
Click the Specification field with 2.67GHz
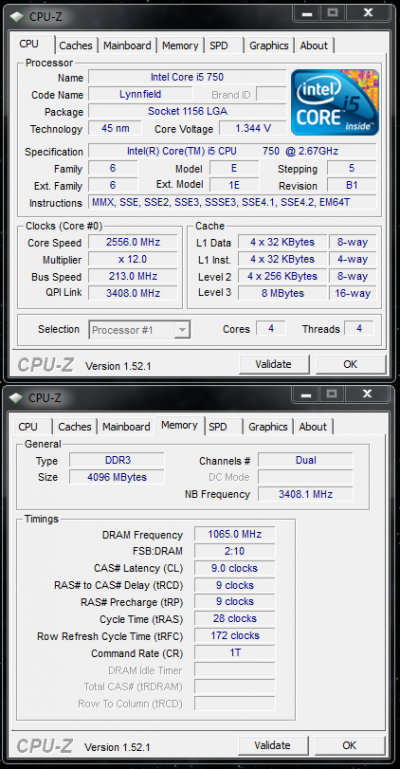pos(232,151)
